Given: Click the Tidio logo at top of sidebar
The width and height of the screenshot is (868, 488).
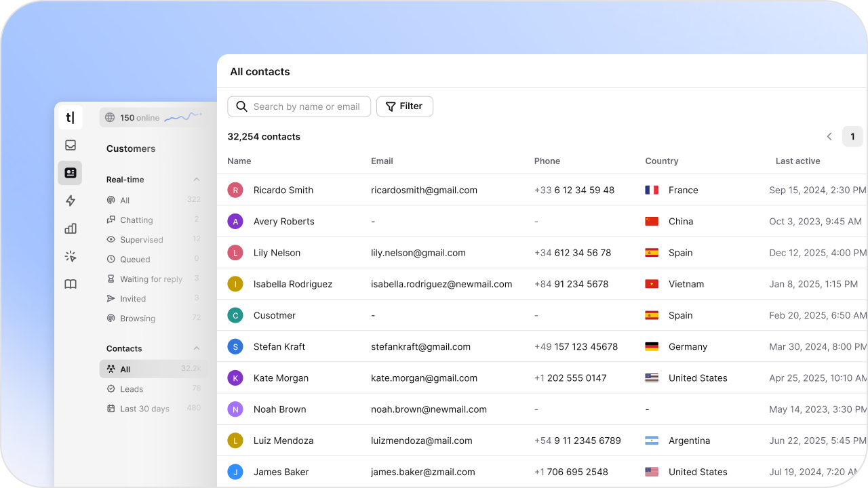Looking at the screenshot, I should pyautogui.click(x=70, y=117).
